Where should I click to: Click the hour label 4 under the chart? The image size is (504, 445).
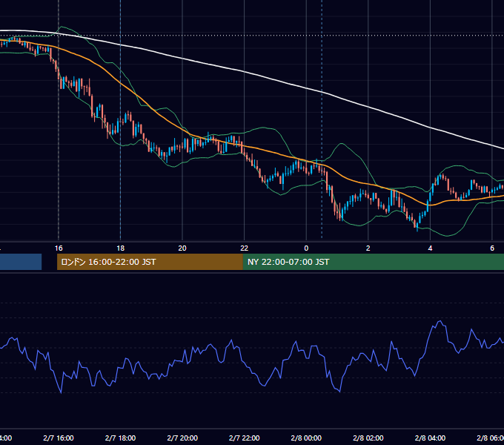[430, 248]
